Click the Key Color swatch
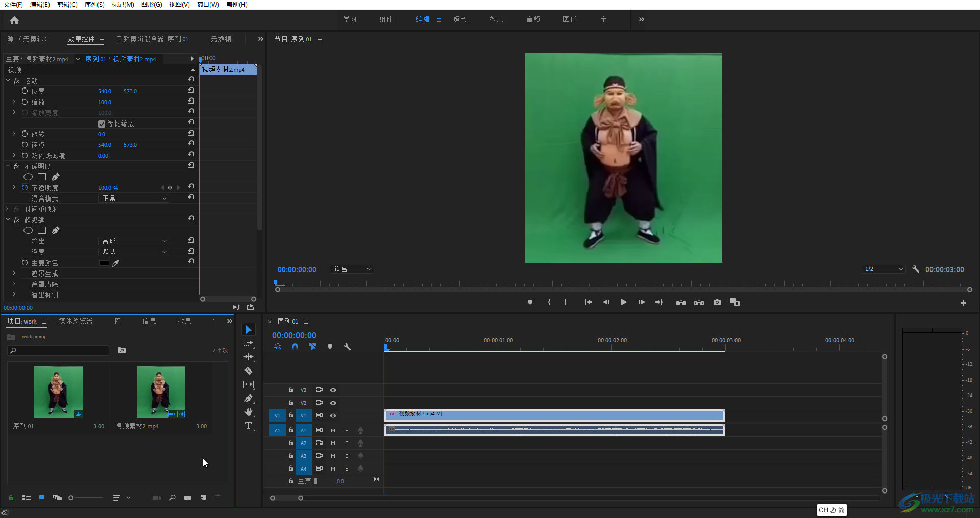 click(104, 263)
